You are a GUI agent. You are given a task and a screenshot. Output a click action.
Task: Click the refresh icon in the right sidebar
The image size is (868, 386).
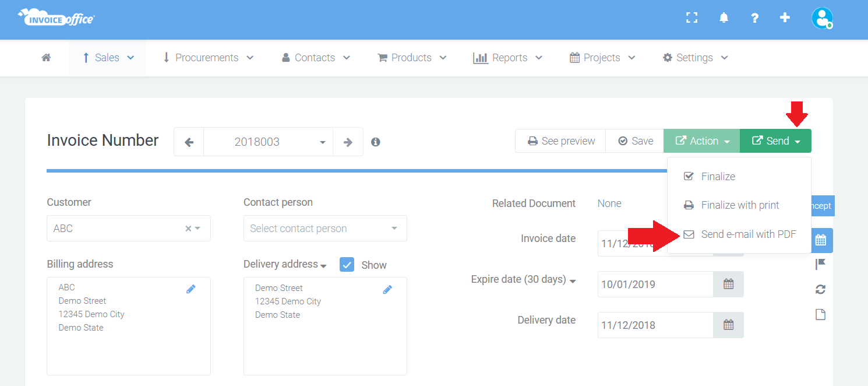(820, 289)
